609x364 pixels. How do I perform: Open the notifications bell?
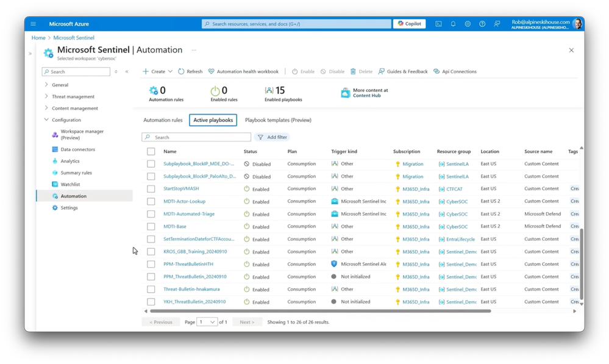(453, 24)
